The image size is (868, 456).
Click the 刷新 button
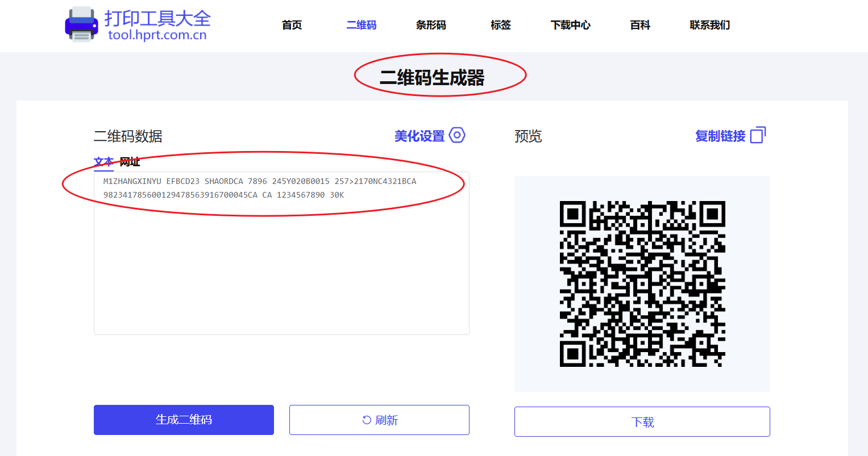[379, 420]
